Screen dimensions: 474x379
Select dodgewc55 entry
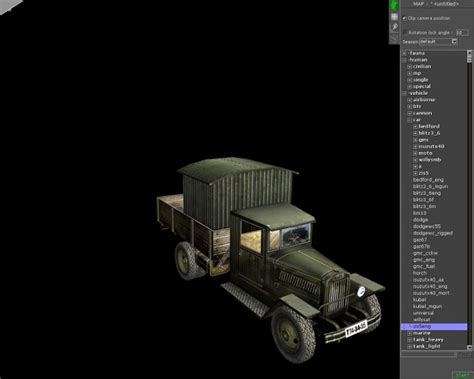(427, 226)
